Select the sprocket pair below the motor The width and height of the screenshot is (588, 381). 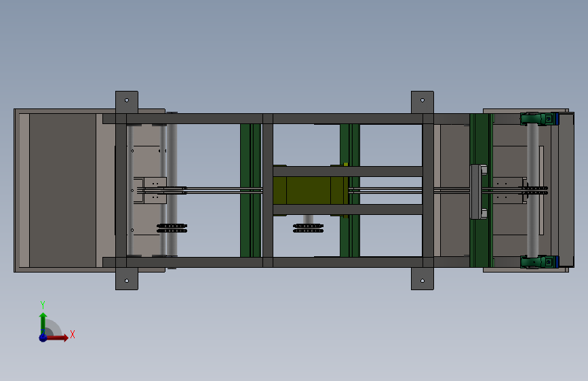click(x=309, y=228)
